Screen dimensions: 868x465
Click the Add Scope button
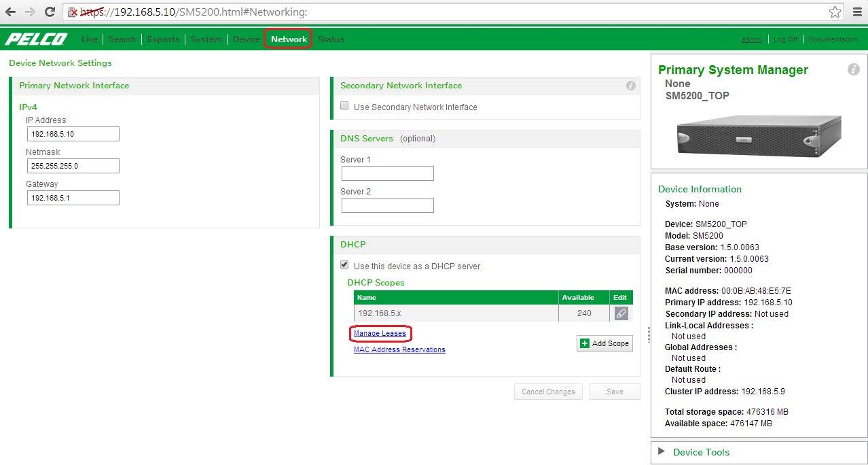point(604,343)
